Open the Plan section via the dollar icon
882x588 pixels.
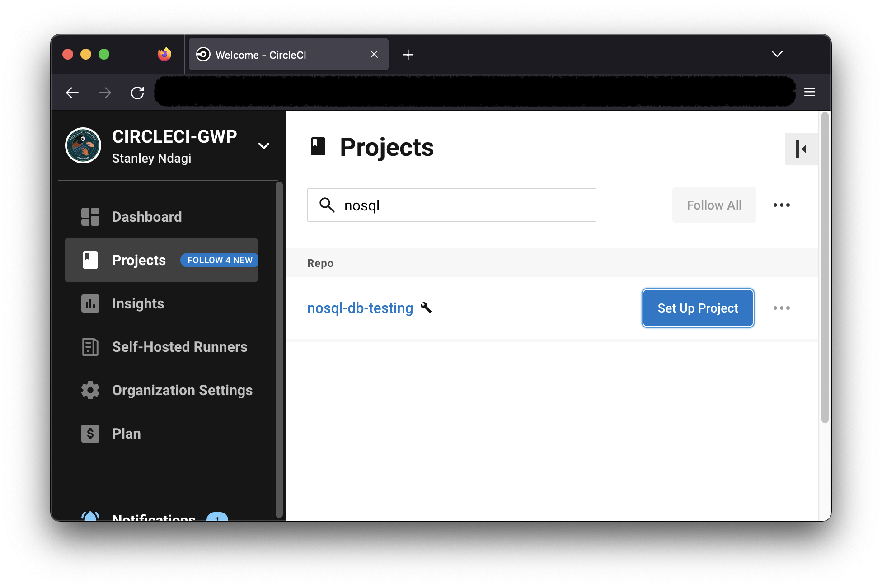tap(90, 433)
